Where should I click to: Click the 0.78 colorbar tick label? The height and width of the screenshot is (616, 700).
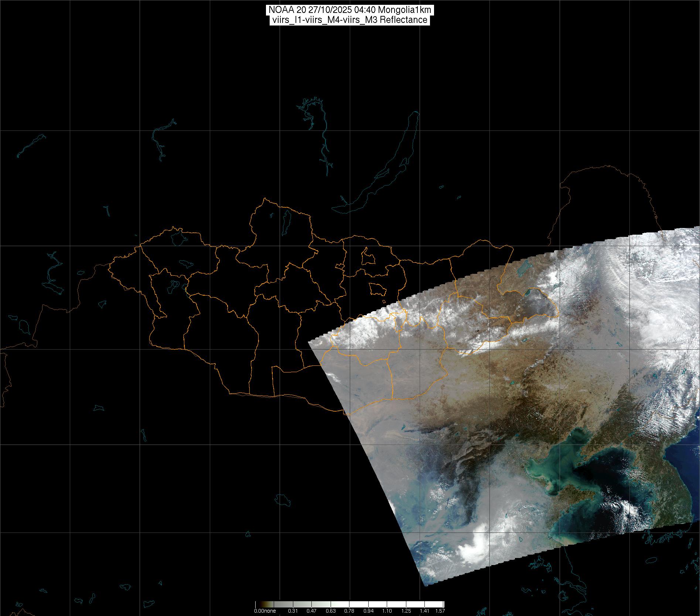click(349, 611)
